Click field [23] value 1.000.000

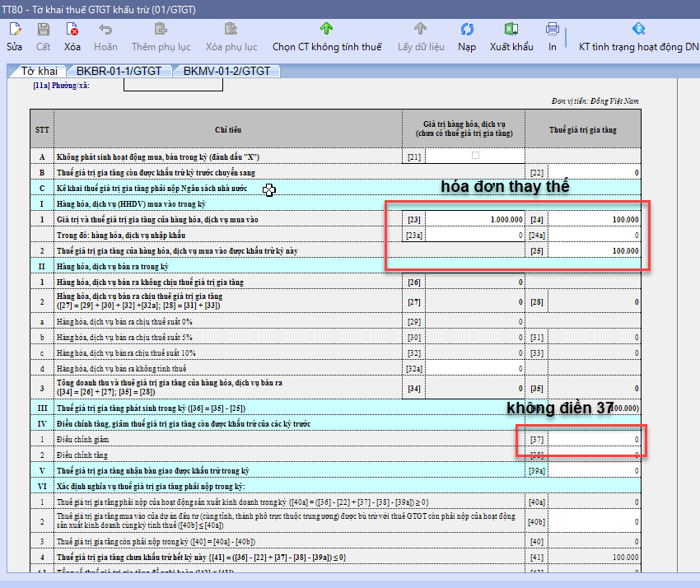click(x=475, y=220)
